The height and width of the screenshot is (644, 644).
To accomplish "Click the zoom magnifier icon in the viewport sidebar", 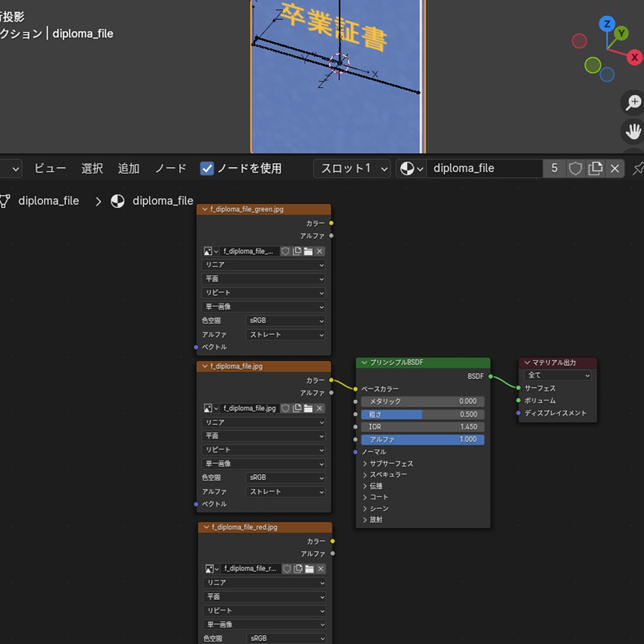I will click(x=633, y=103).
